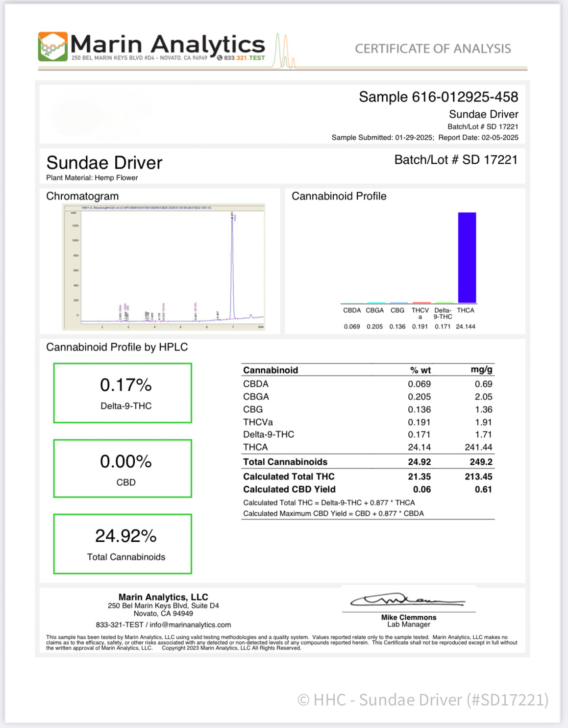
Task: Select the 24.92% Total Cannabinoids box
Action: 123,544
